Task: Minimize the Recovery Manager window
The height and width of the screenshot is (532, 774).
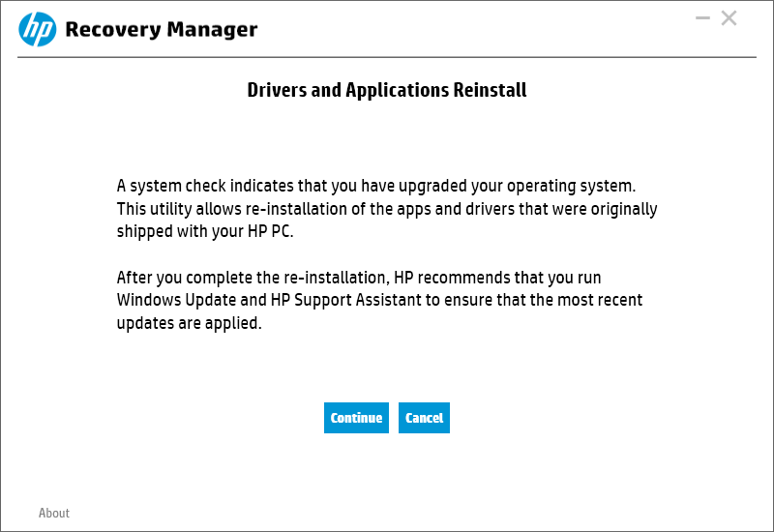Action: (x=702, y=18)
